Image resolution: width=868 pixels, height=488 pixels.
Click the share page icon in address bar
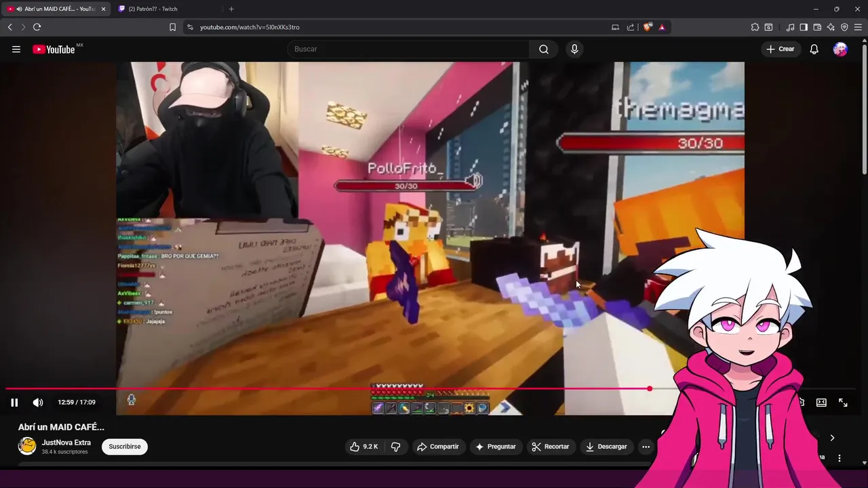point(631,27)
